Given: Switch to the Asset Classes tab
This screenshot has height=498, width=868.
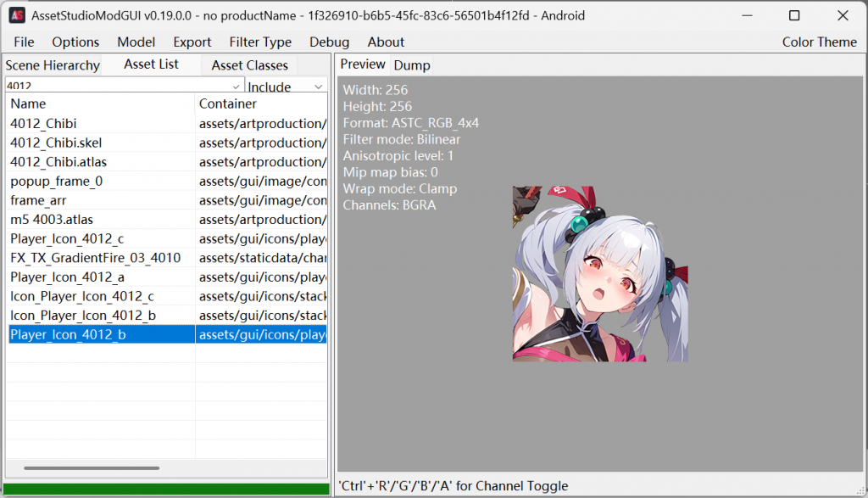Looking at the screenshot, I should [250, 65].
